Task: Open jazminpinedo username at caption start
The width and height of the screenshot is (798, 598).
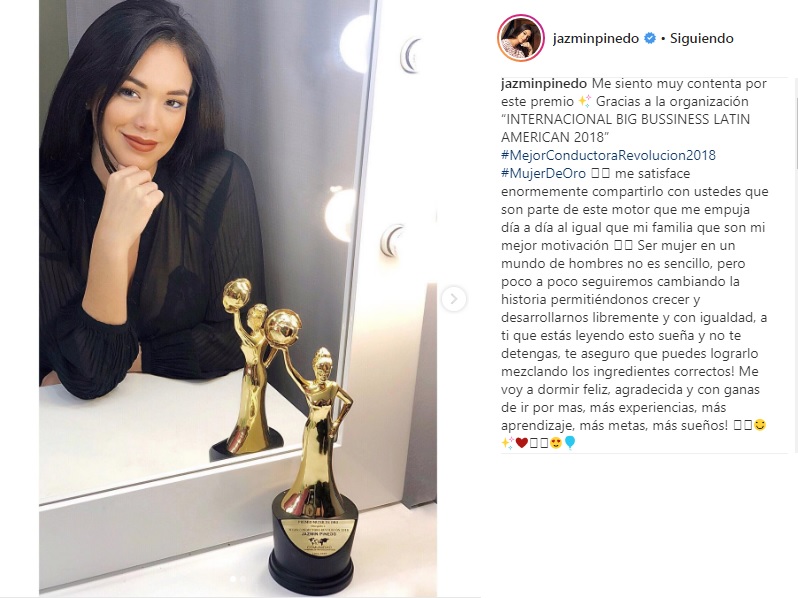Action: 544,83
